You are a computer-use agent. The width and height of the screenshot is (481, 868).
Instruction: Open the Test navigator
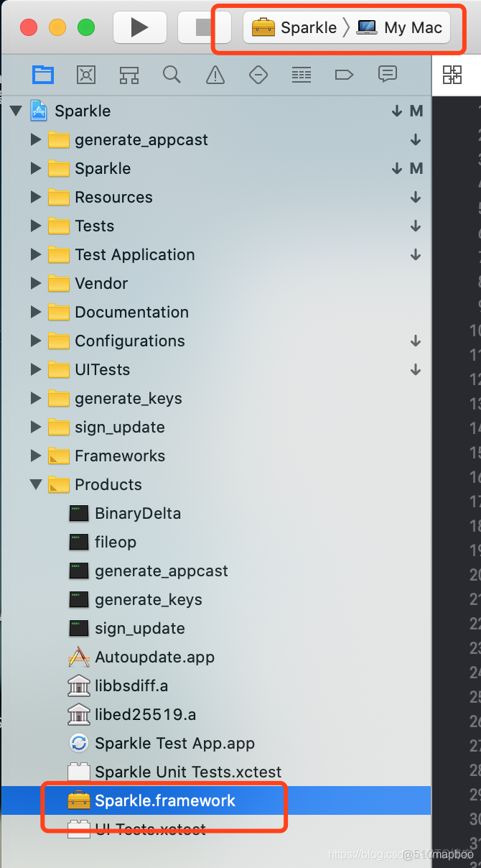[258, 74]
